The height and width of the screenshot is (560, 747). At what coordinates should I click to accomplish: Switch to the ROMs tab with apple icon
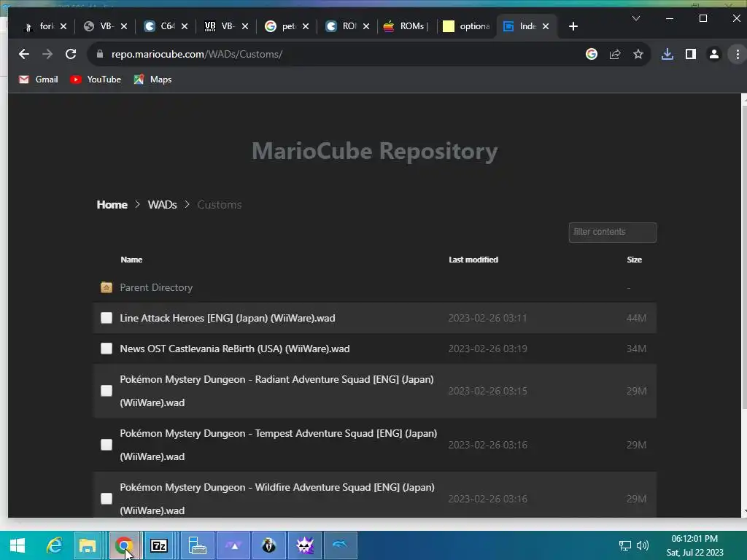(406, 26)
